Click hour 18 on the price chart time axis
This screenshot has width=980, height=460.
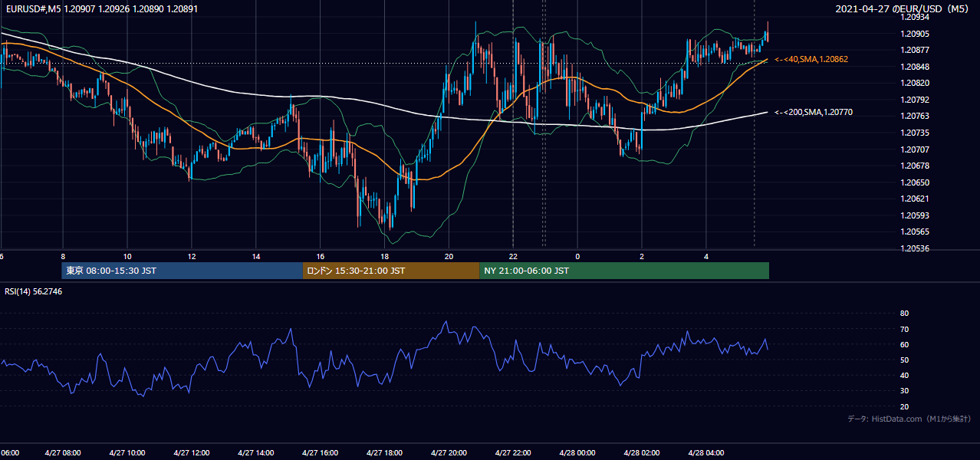(385, 257)
